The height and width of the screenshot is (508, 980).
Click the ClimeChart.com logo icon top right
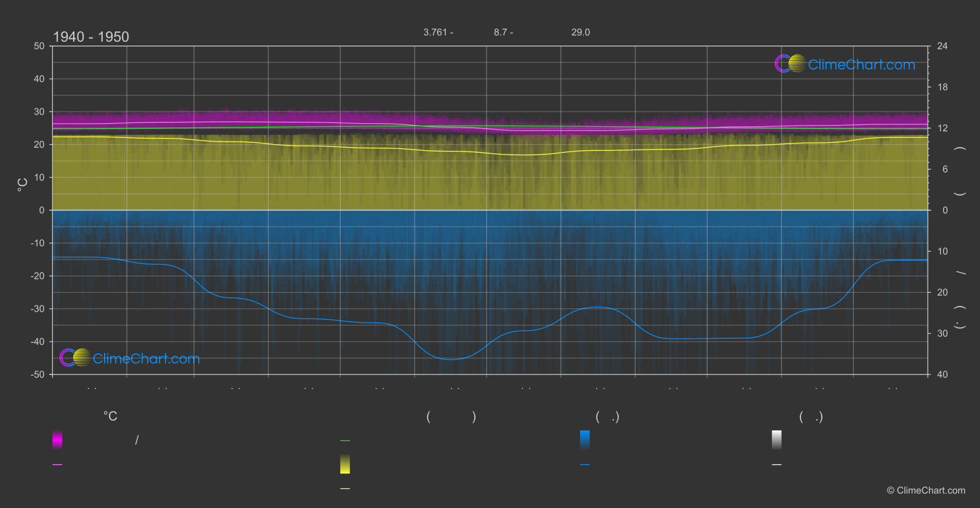(x=790, y=64)
